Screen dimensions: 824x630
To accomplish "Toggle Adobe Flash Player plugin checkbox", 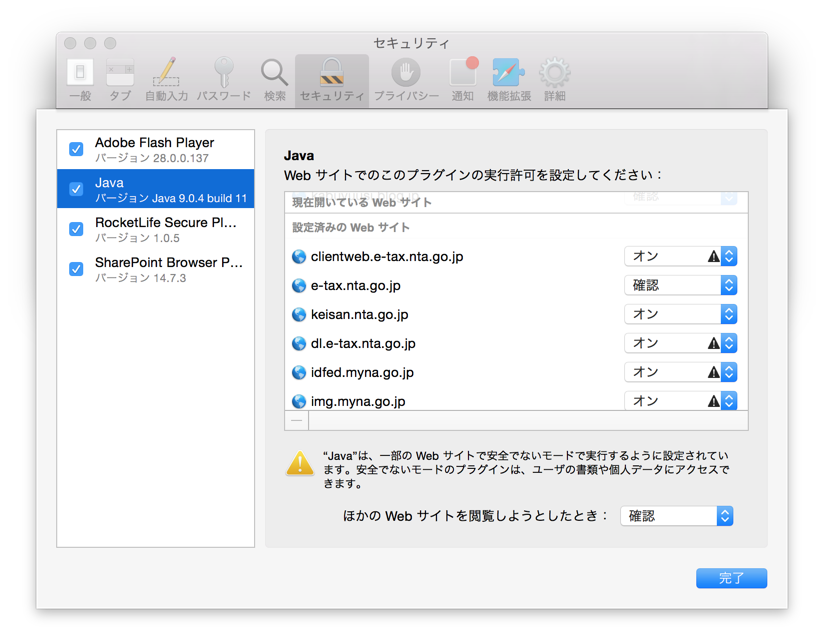I will tap(76, 149).
